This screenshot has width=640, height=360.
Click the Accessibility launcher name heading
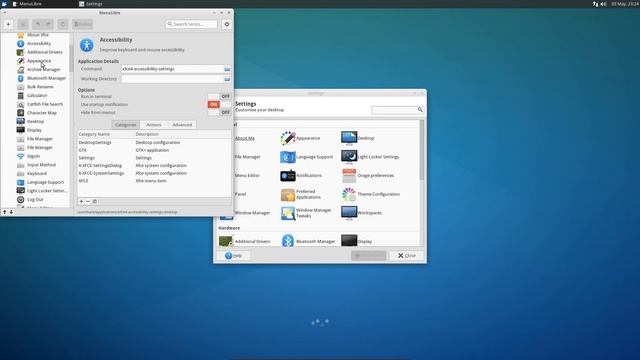click(116, 40)
